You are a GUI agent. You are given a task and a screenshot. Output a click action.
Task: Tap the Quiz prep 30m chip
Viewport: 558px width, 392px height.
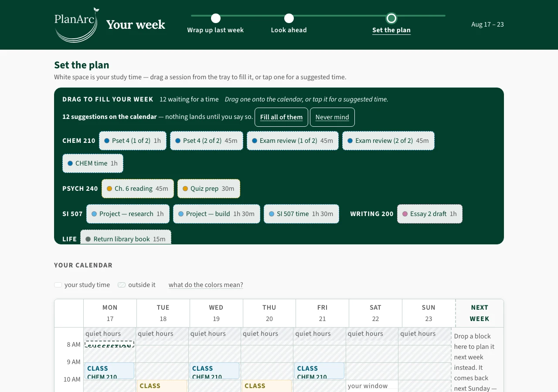point(209,189)
